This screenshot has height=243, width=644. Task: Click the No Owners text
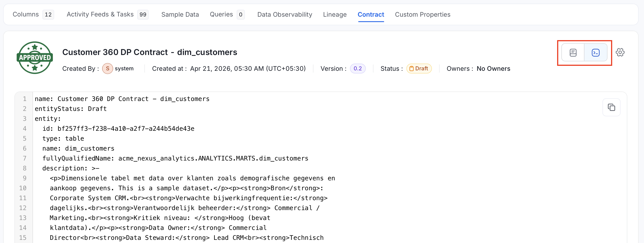coord(493,69)
